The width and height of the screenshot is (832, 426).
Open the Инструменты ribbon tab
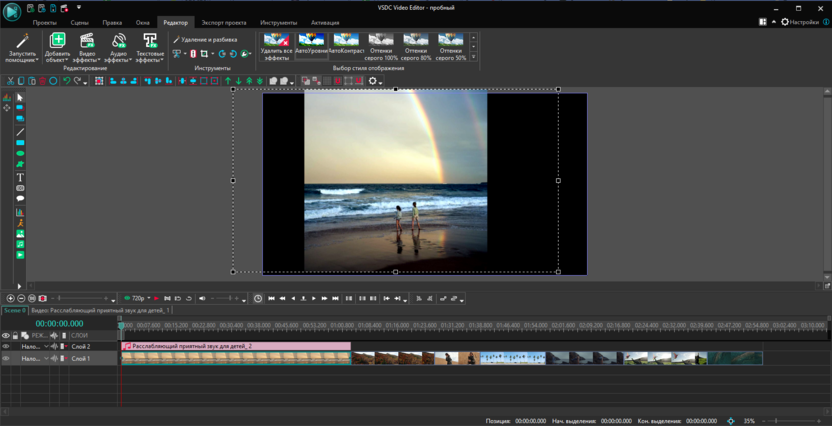[x=278, y=22]
